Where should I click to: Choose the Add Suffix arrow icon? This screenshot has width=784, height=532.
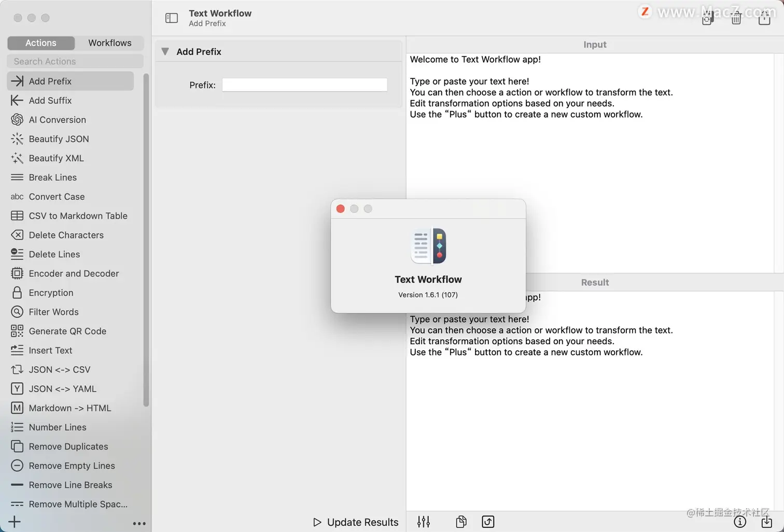pos(17,100)
